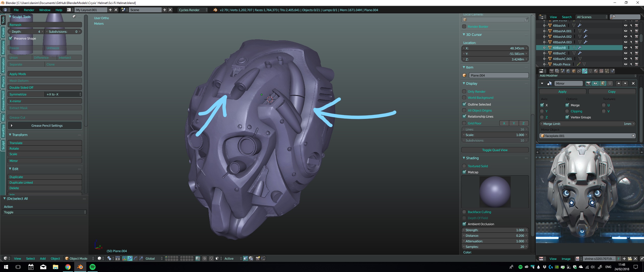Uncheck Preserve Shape option

point(11,38)
